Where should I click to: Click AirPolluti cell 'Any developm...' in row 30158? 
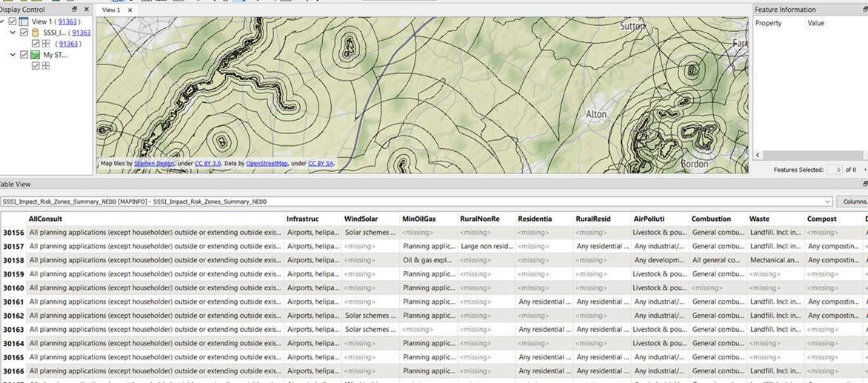(x=660, y=260)
